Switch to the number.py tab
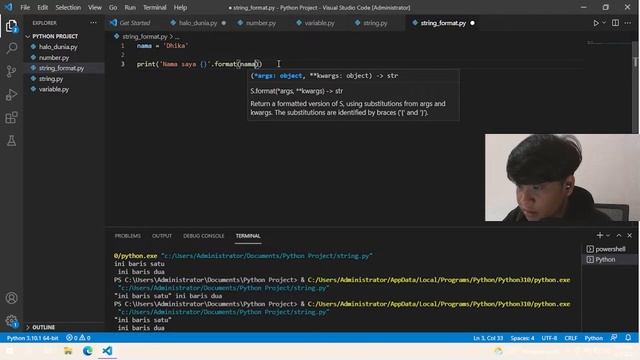Viewport: 640px width, 360px height. pyautogui.click(x=260, y=23)
